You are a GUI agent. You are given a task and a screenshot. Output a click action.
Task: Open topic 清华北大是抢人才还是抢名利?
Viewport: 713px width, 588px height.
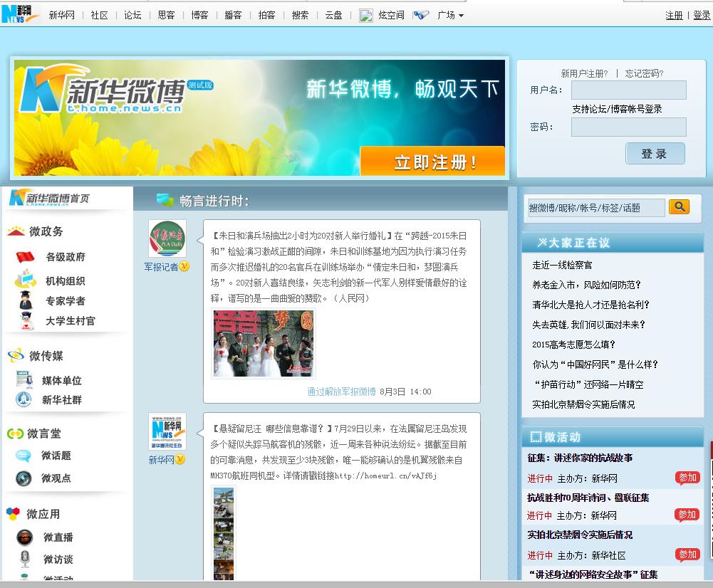click(x=591, y=305)
